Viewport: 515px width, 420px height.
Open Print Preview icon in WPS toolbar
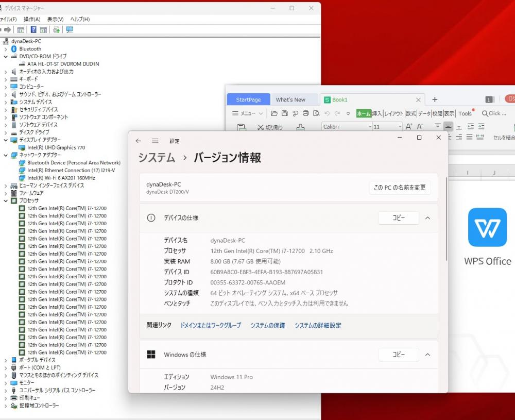tap(316, 113)
